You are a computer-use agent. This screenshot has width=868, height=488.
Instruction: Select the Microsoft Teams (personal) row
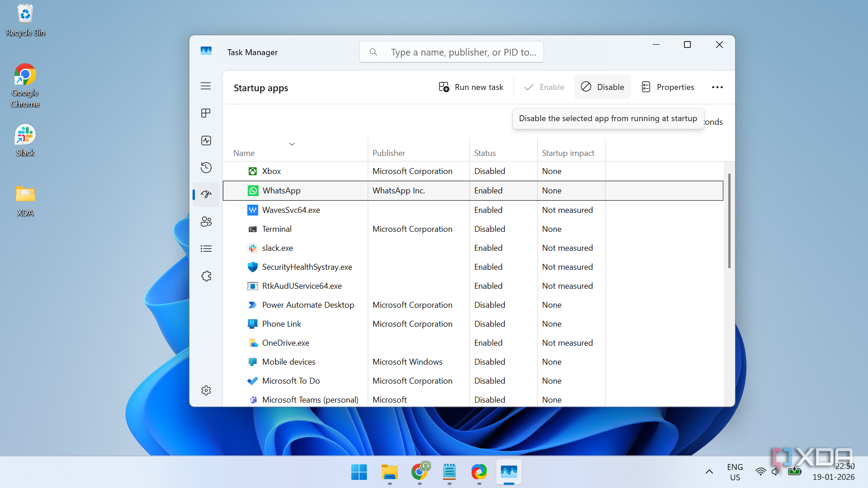coord(473,399)
